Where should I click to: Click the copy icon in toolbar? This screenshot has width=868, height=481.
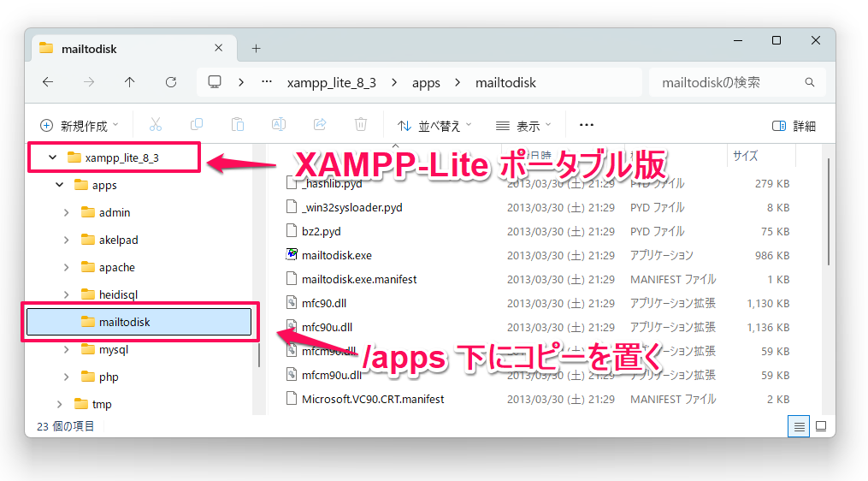point(197,125)
